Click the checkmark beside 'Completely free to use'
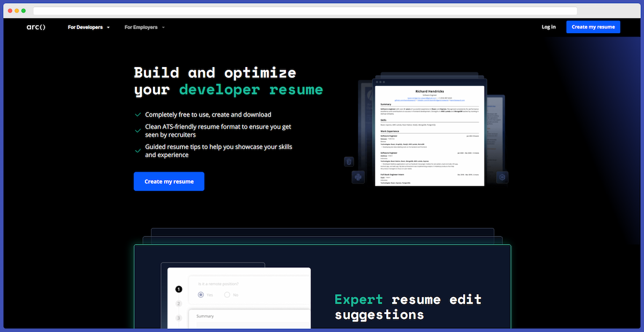 click(x=137, y=114)
